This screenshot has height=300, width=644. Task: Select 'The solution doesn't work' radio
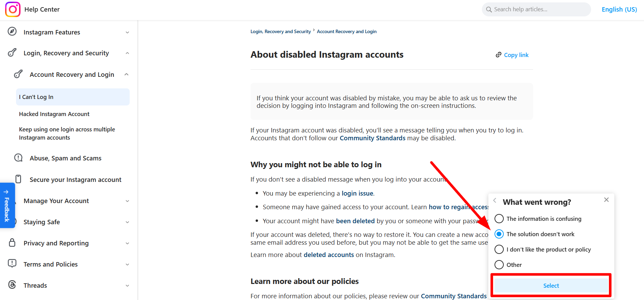tap(499, 234)
